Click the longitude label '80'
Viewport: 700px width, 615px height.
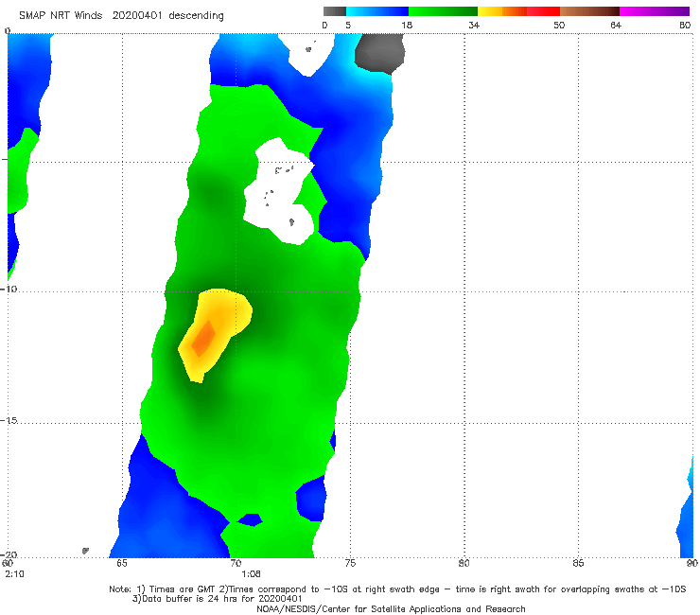(x=464, y=563)
